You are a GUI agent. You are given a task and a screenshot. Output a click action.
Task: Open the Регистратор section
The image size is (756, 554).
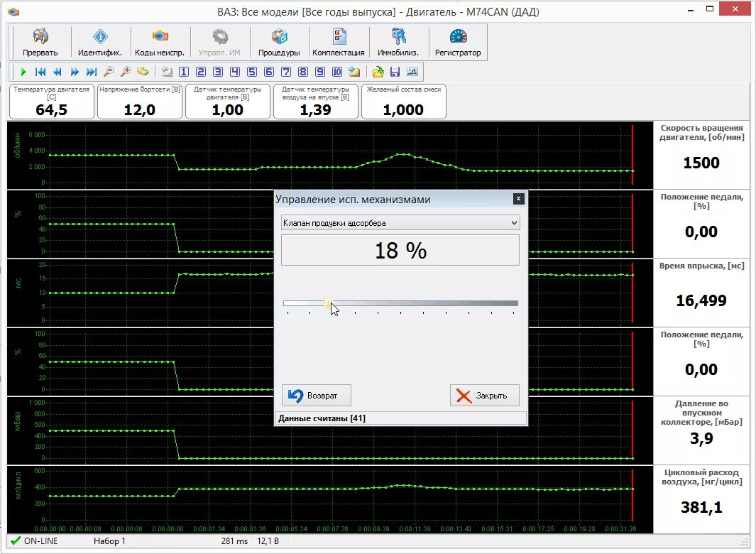[458, 43]
